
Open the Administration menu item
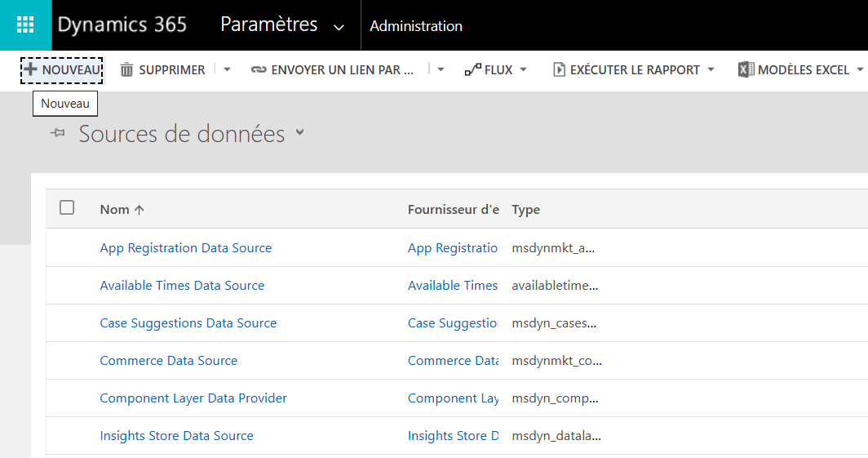coord(416,26)
